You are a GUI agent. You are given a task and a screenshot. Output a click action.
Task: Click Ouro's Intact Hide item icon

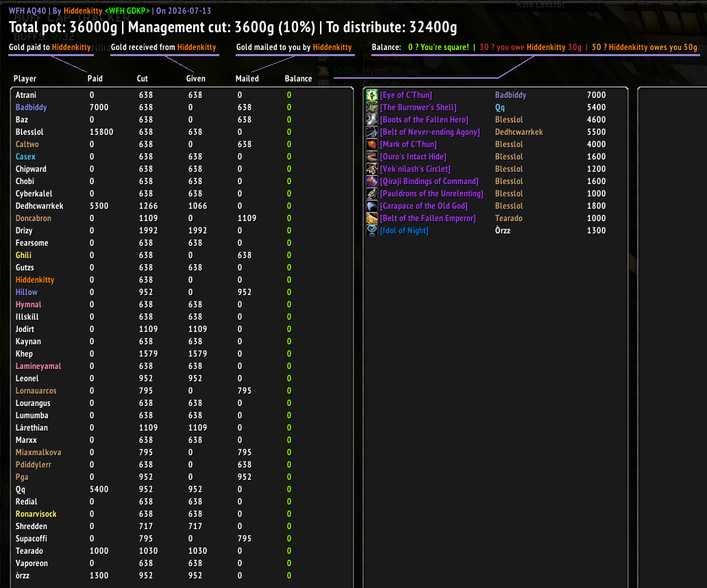(x=371, y=157)
